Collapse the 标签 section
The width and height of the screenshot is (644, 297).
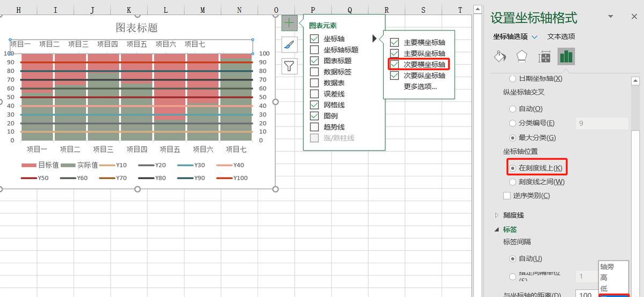pyautogui.click(x=496, y=229)
